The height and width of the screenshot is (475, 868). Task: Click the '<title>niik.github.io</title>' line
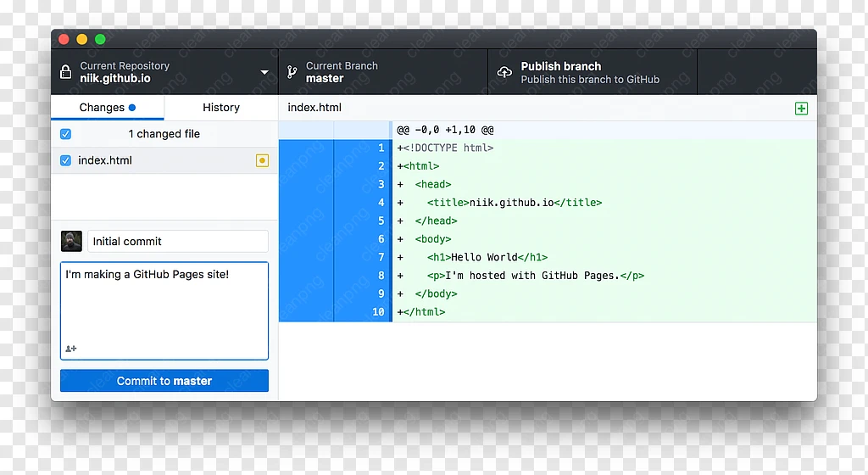click(x=515, y=203)
